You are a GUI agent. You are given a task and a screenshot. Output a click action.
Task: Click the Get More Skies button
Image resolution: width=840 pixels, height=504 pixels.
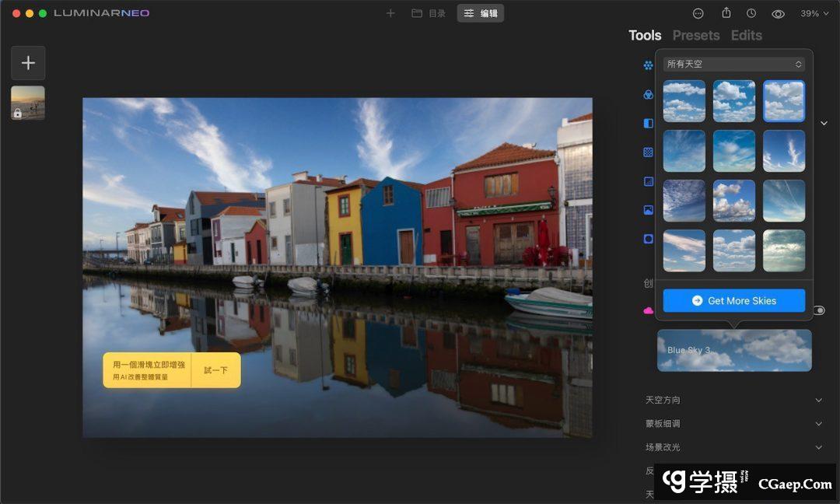(734, 300)
